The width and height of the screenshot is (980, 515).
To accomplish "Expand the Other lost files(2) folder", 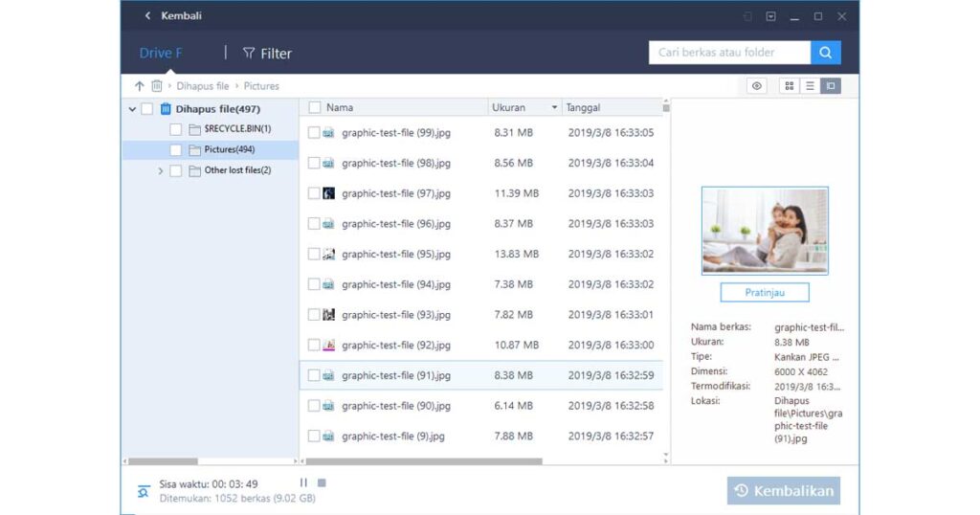I will [x=161, y=171].
